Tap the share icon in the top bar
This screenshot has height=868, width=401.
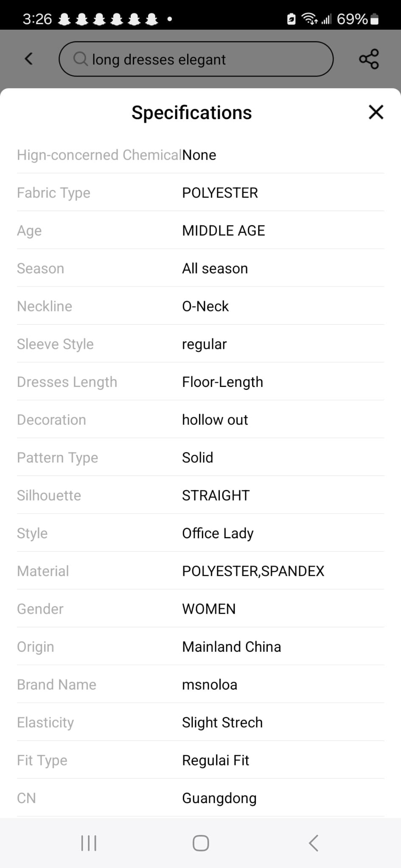pyautogui.click(x=369, y=59)
